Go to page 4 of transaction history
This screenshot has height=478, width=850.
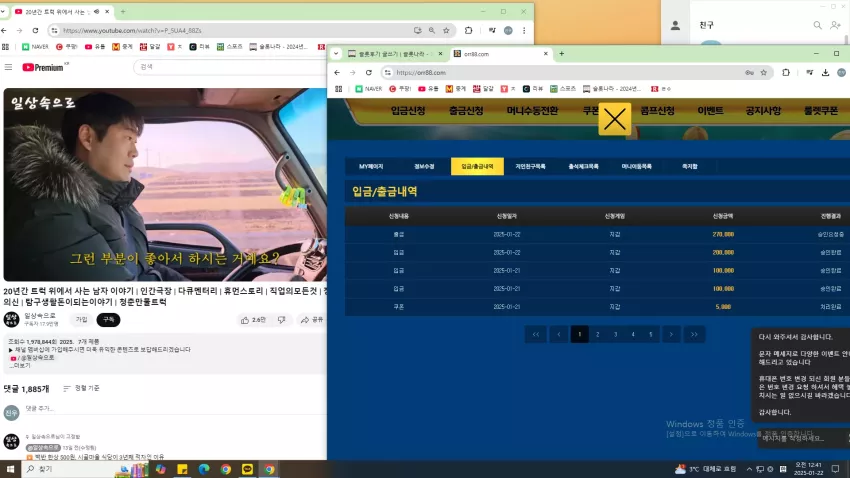pos(633,334)
